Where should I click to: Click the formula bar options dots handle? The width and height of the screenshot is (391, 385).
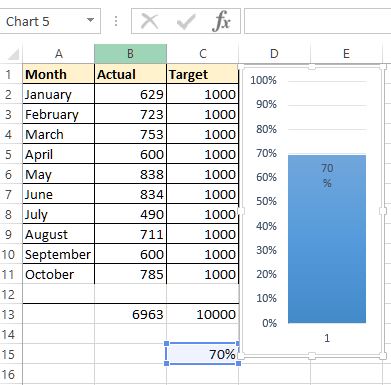(116, 21)
